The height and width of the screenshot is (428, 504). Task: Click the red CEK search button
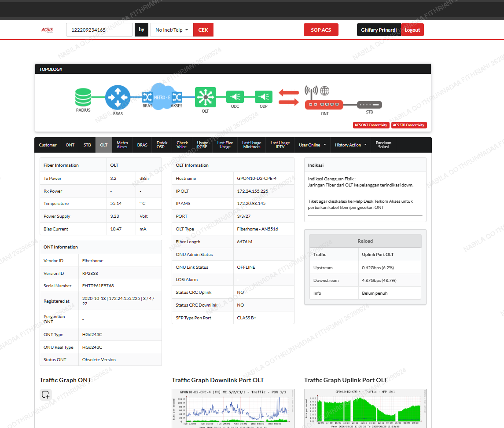pyautogui.click(x=203, y=30)
